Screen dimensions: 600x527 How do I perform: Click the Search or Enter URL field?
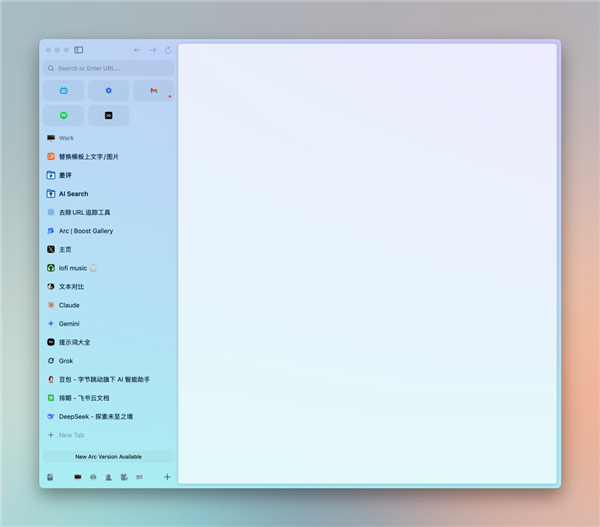[108, 68]
